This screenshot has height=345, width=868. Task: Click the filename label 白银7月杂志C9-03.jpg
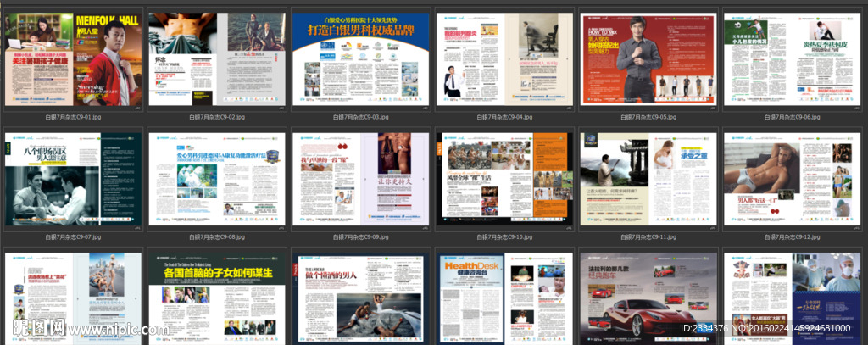pos(360,117)
